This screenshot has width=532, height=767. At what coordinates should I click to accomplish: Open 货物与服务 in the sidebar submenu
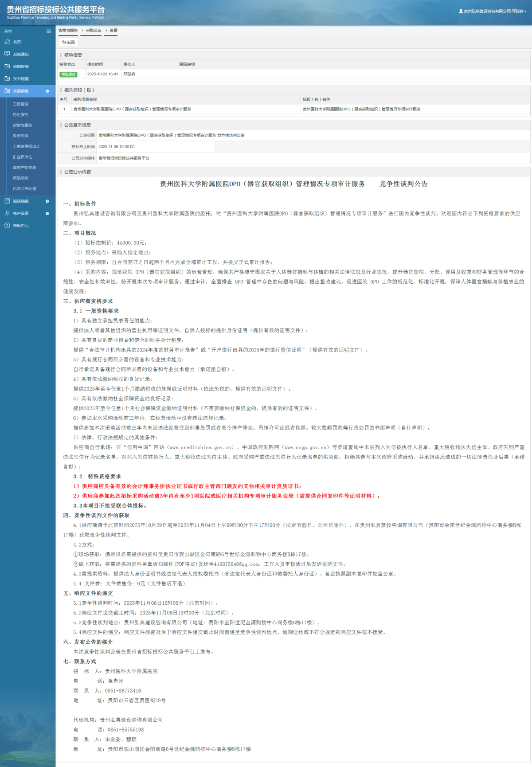click(22, 125)
